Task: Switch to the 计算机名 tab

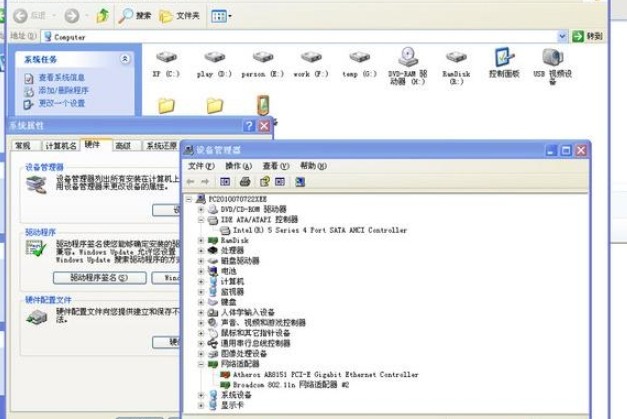Action: click(x=61, y=146)
